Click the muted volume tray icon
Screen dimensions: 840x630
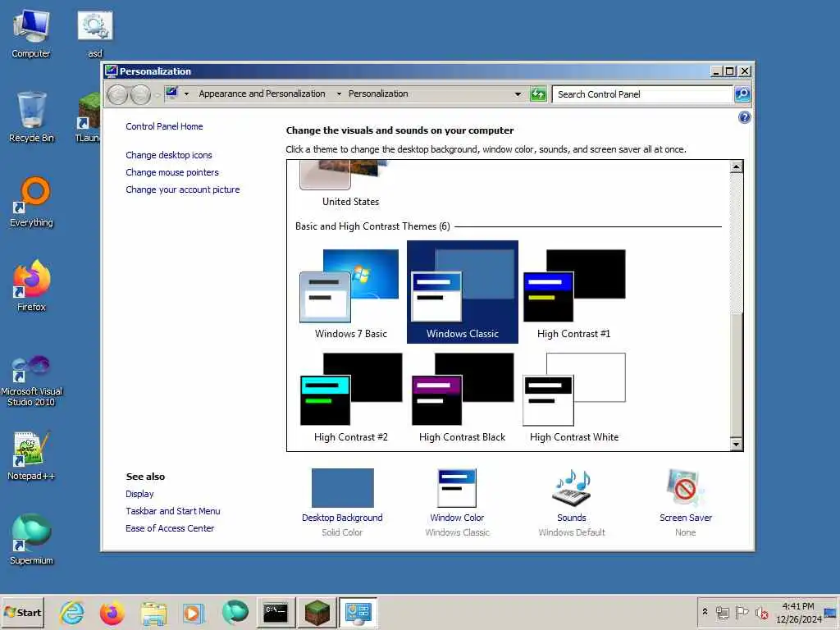[x=761, y=612]
